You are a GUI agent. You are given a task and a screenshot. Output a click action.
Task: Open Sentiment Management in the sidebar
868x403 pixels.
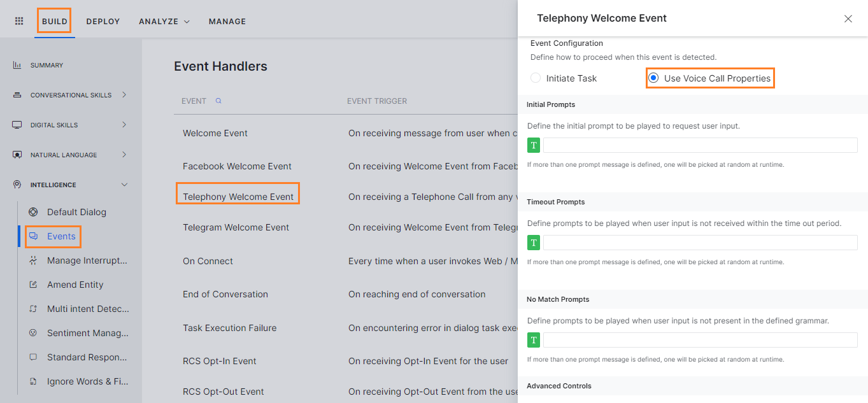tap(87, 333)
